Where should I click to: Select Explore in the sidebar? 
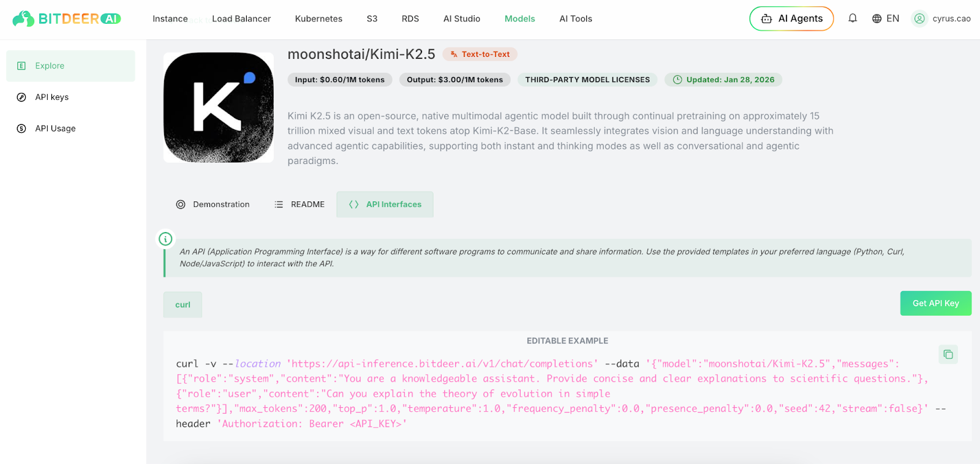click(x=50, y=66)
